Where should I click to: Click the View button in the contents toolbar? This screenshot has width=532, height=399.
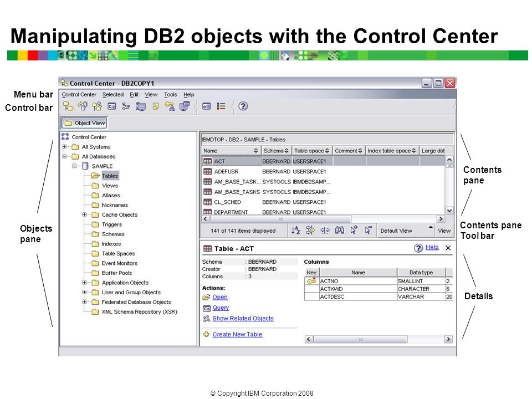[444, 231]
